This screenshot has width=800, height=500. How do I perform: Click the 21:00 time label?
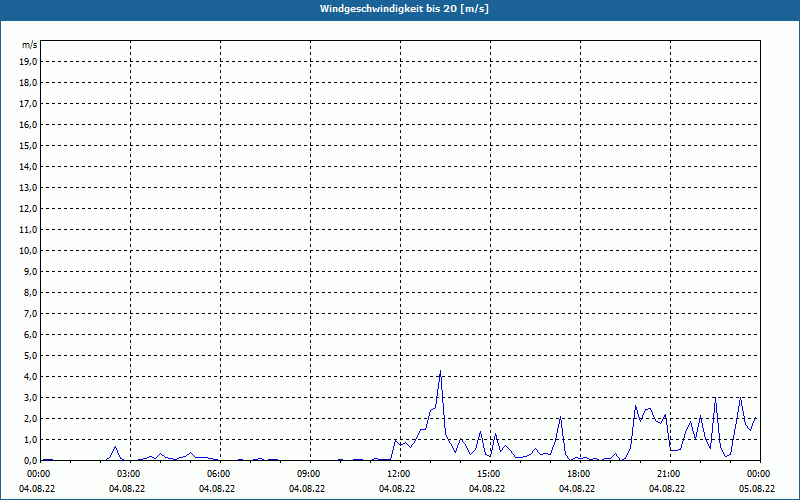(670, 474)
